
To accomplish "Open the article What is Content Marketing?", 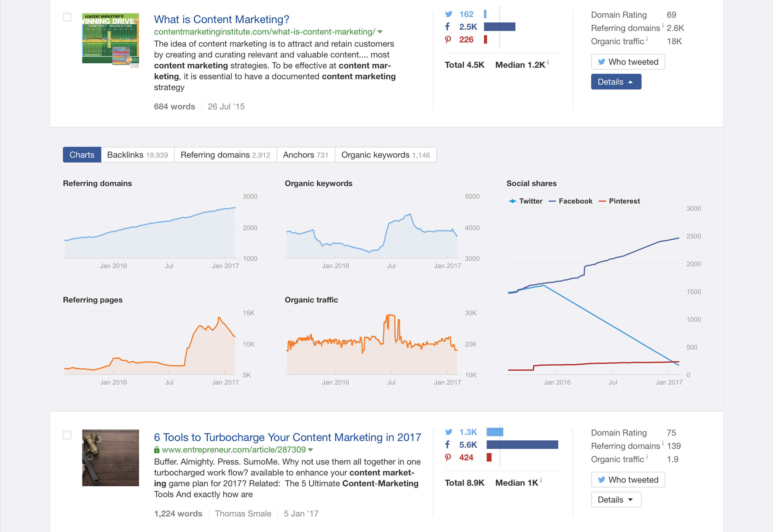I will coord(221,19).
